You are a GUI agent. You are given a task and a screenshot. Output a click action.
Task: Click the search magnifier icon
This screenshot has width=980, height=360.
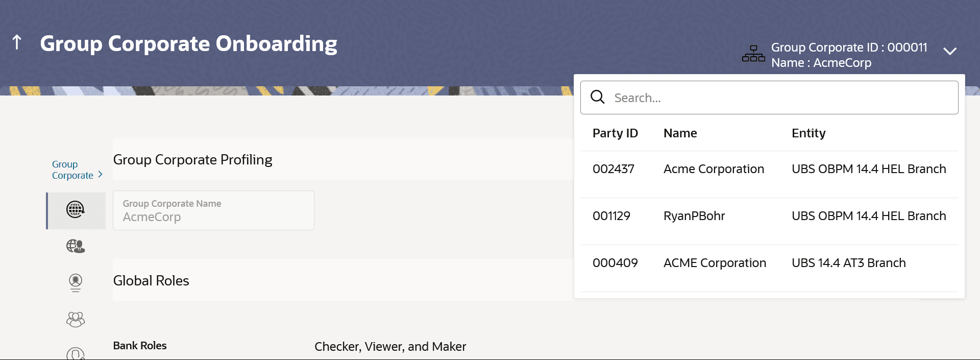tap(598, 97)
